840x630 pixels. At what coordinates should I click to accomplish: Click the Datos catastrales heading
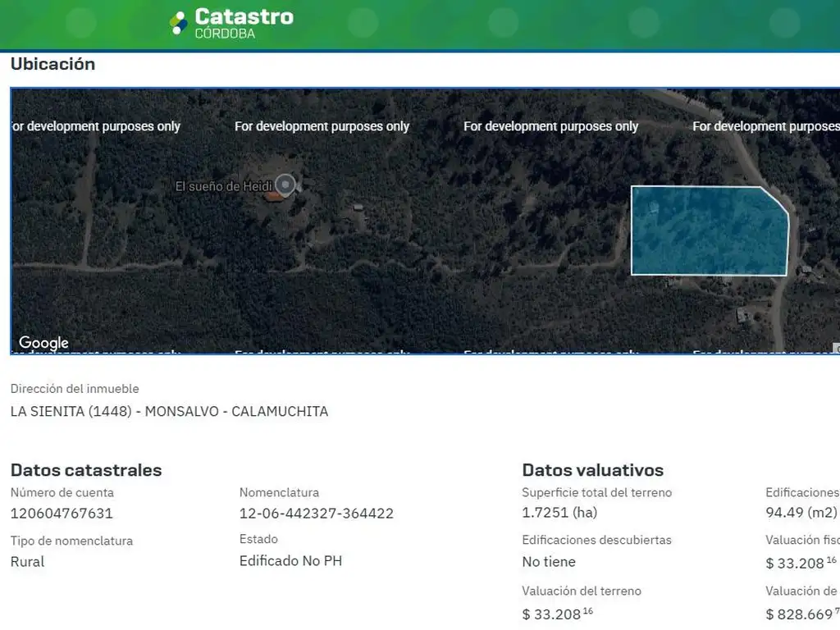click(86, 470)
